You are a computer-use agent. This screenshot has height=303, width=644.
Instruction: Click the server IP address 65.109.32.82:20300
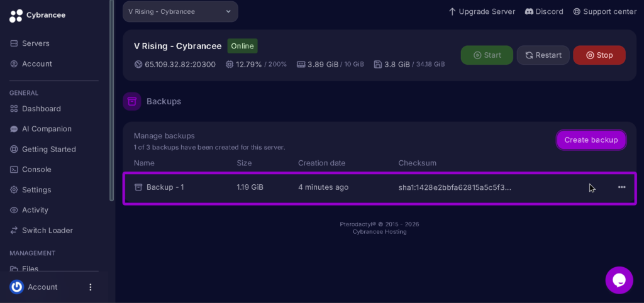pos(180,65)
